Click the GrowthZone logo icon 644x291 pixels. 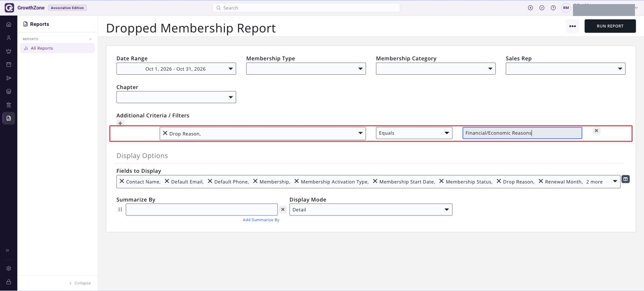[x=9, y=8]
